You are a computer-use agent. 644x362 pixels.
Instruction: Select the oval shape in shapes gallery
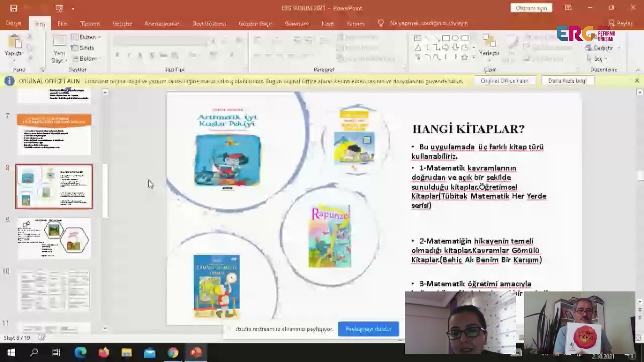455,38
